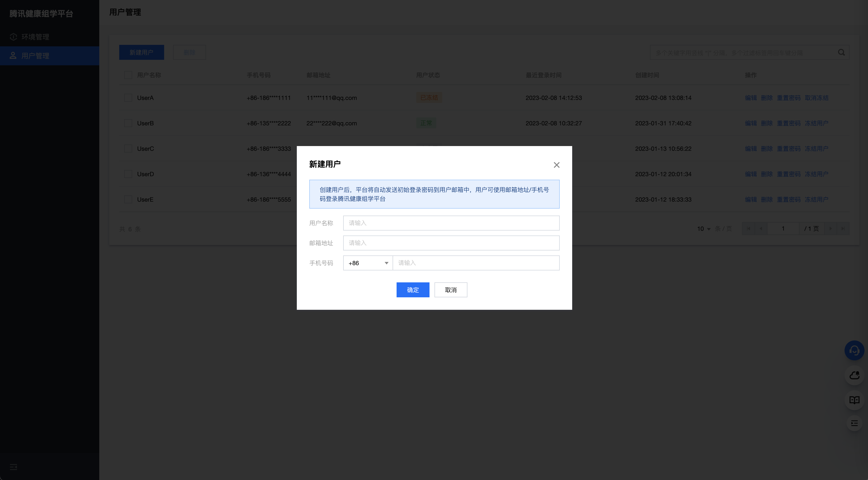Toggle the select-all header checkbox

click(x=128, y=75)
